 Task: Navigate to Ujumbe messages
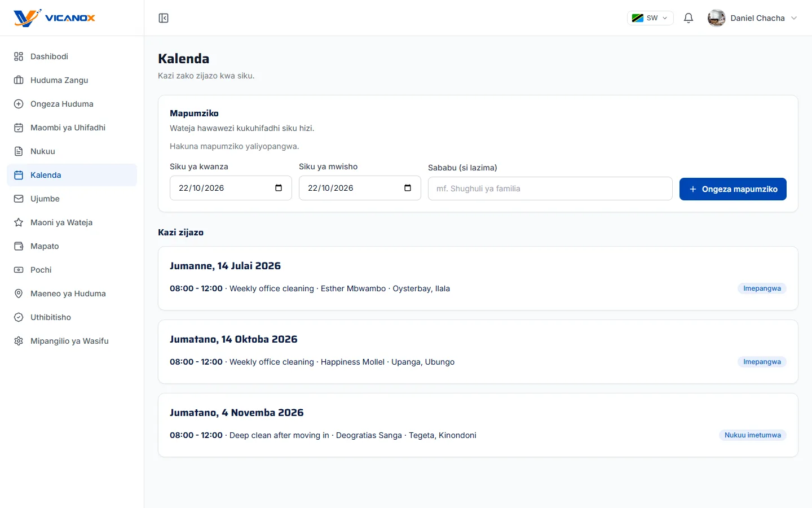[72, 199]
